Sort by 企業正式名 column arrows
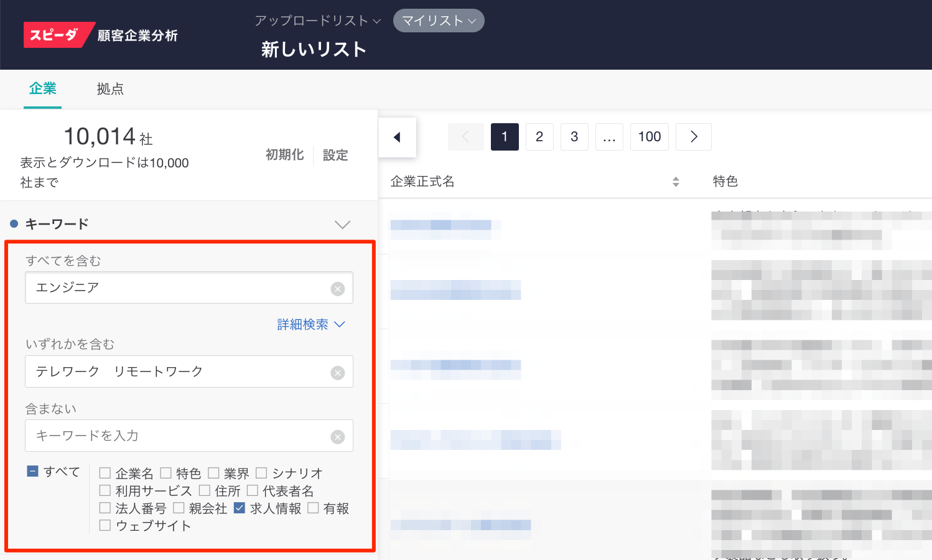932x560 pixels. [x=676, y=182]
